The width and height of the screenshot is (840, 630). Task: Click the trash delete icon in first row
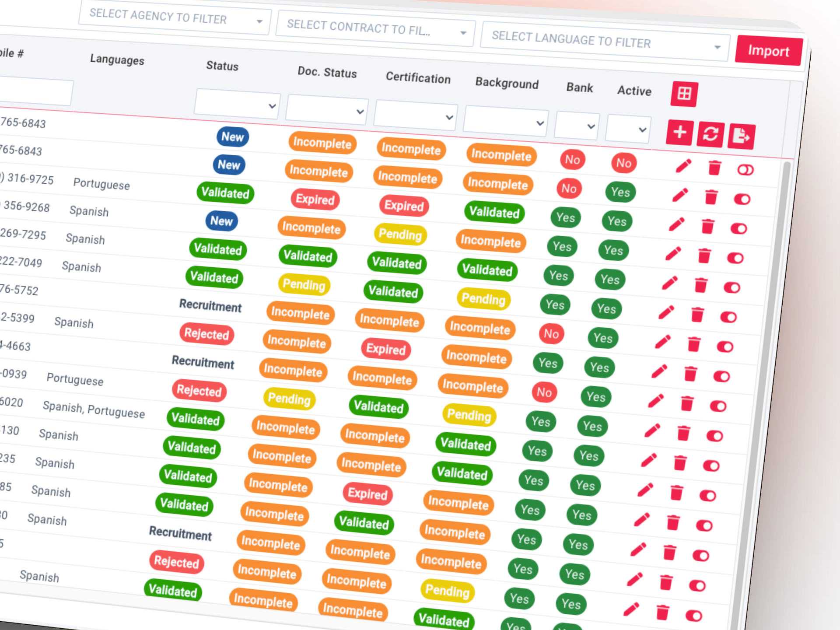714,168
